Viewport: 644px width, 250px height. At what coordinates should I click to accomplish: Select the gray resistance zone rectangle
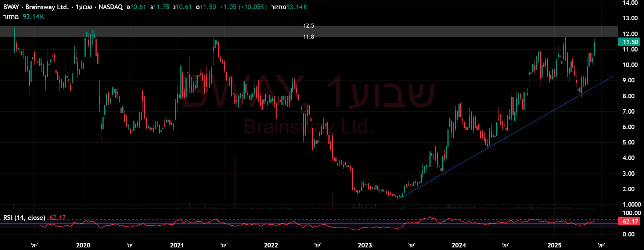click(x=309, y=31)
